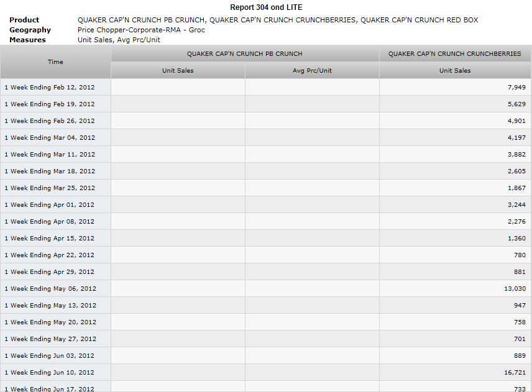Image resolution: width=532 pixels, height=392 pixels.
Task: Click the unit sales value 16,721
Action: (515, 373)
